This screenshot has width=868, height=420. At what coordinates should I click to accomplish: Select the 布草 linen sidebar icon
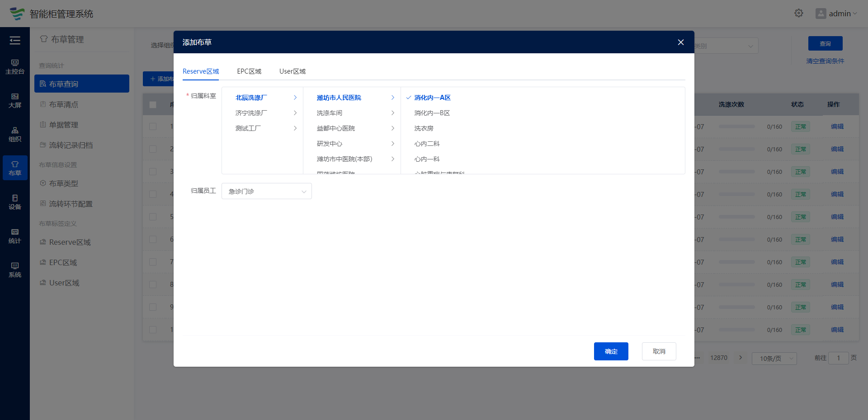click(x=15, y=168)
